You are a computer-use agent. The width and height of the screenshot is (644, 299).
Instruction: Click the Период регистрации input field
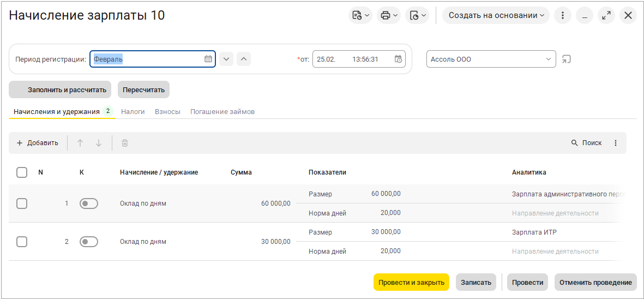point(146,59)
